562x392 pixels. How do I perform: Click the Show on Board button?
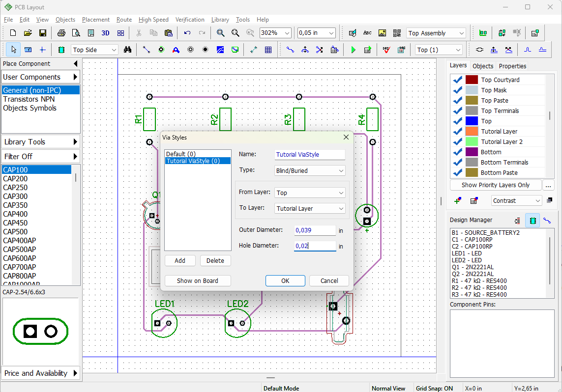pyautogui.click(x=198, y=280)
